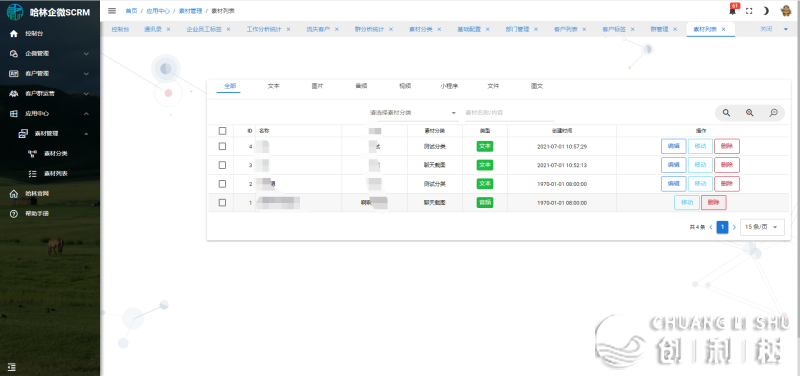Open the 群管理 page tab
Image resolution: width=800 pixels, height=376 pixels.
point(659,30)
